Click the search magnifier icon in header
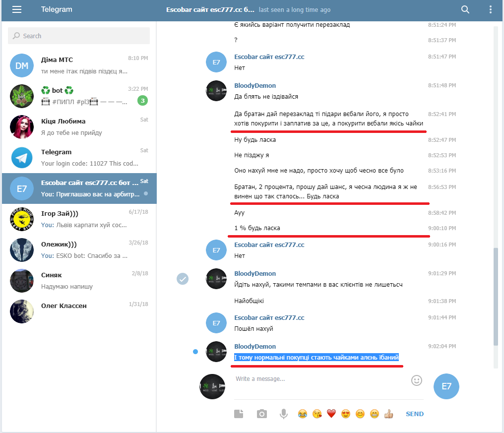 [x=465, y=9]
